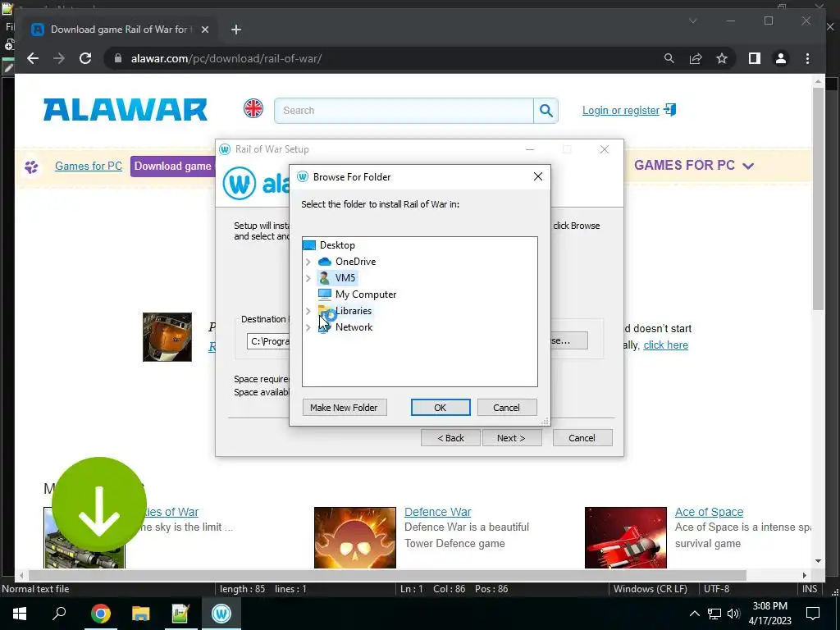Cancel the Rail of War Setup
840x630 pixels.
(x=582, y=438)
